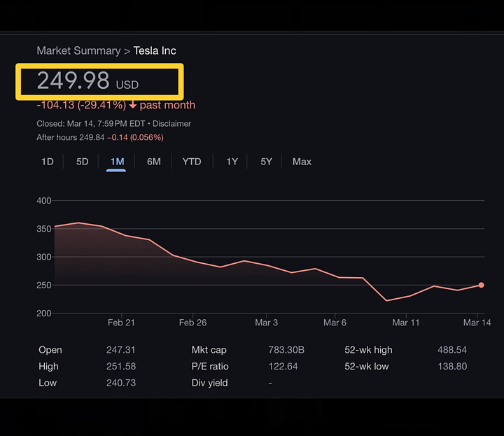
Task: Click the P/E ratio label
Action: coord(210,366)
